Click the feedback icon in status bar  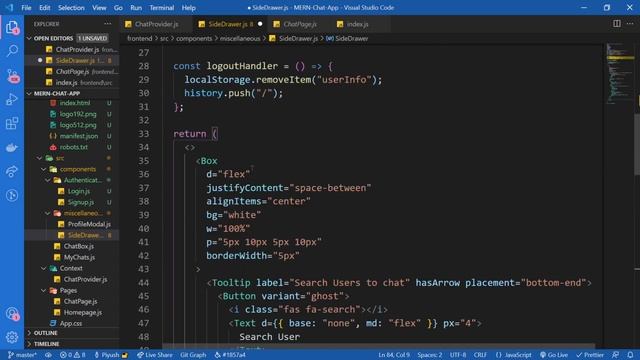click(616, 355)
